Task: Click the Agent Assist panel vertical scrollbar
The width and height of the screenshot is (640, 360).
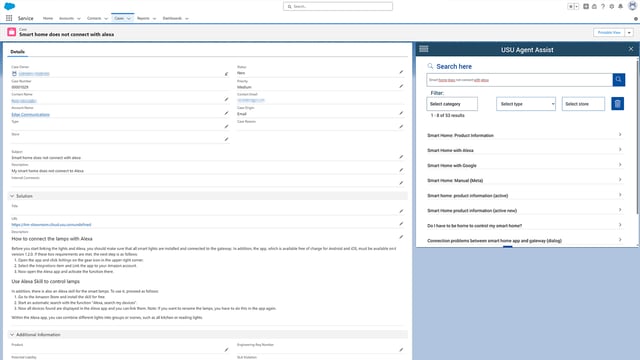Action: click(x=637, y=136)
